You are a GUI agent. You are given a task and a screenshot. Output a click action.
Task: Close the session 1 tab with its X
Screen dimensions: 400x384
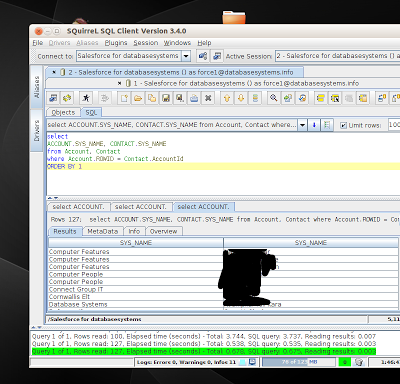(x=119, y=83)
